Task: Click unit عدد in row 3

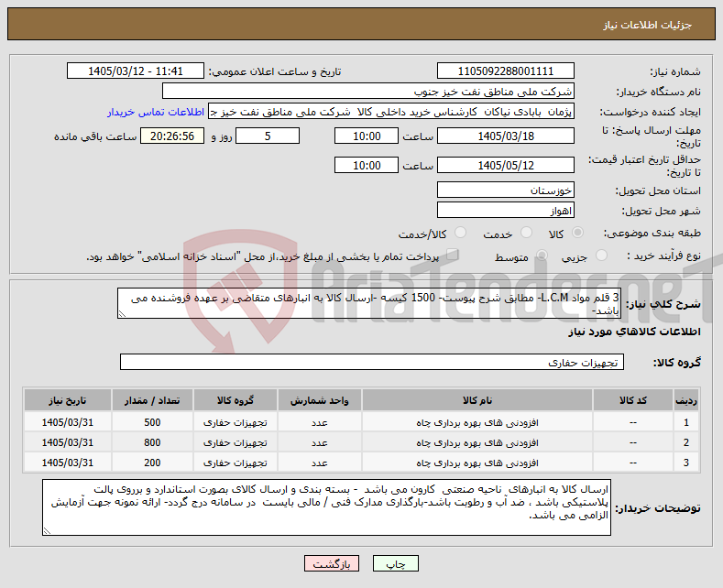Action: point(319,463)
